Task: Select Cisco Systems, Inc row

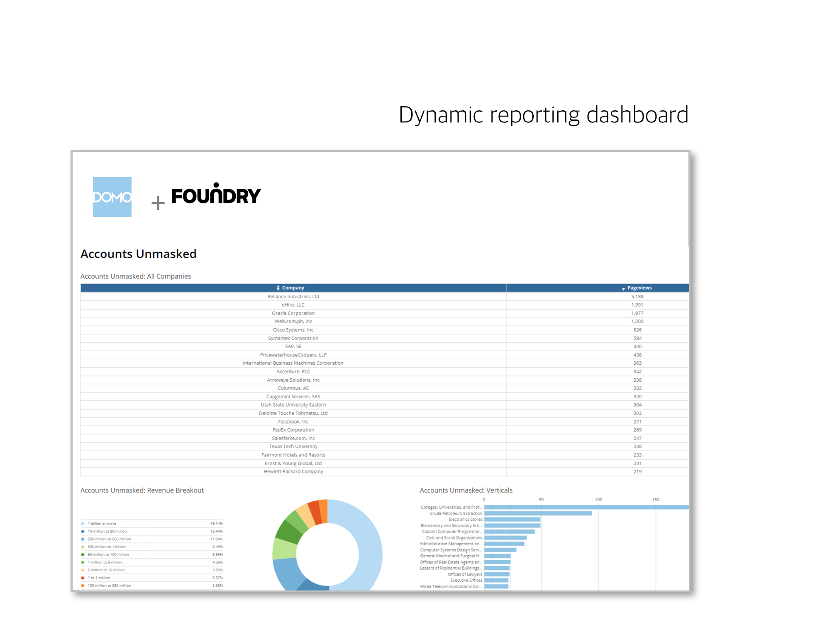Action: [385, 330]
